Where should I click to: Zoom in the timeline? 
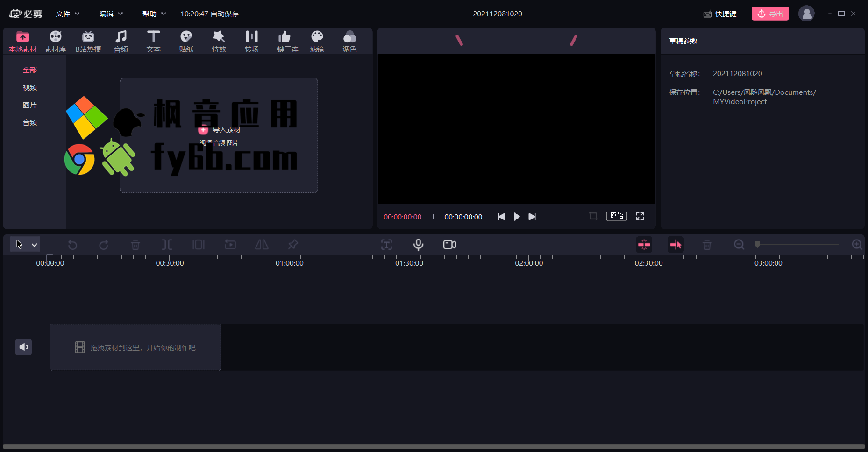(x=857, y=245)
